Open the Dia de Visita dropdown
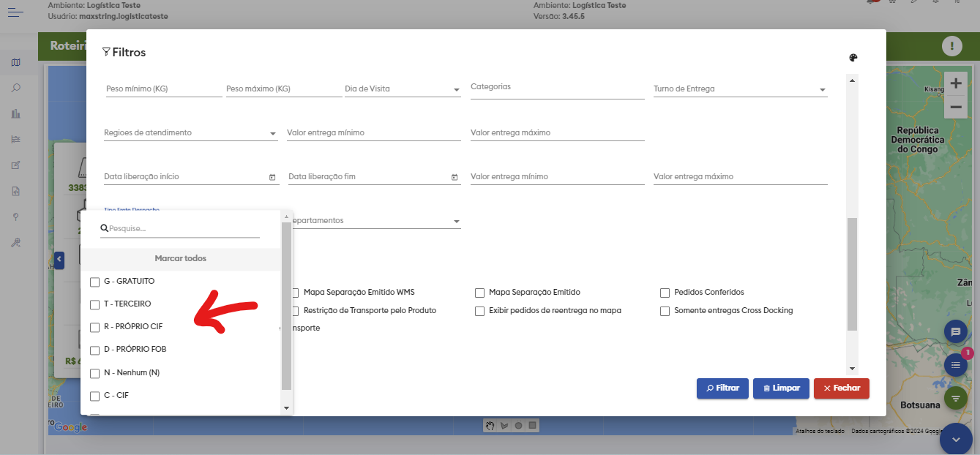980x455 pixels. point(402,89)
